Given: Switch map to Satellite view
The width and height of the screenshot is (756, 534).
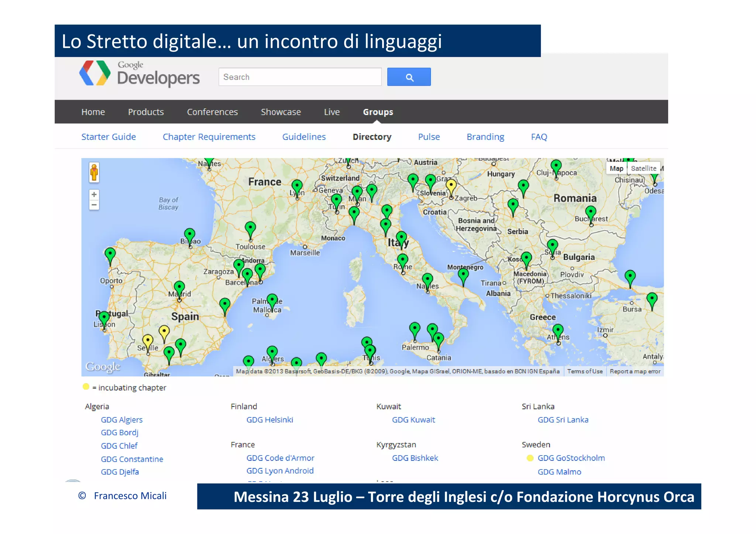Looking at the screenshot, I should point(643,168).
